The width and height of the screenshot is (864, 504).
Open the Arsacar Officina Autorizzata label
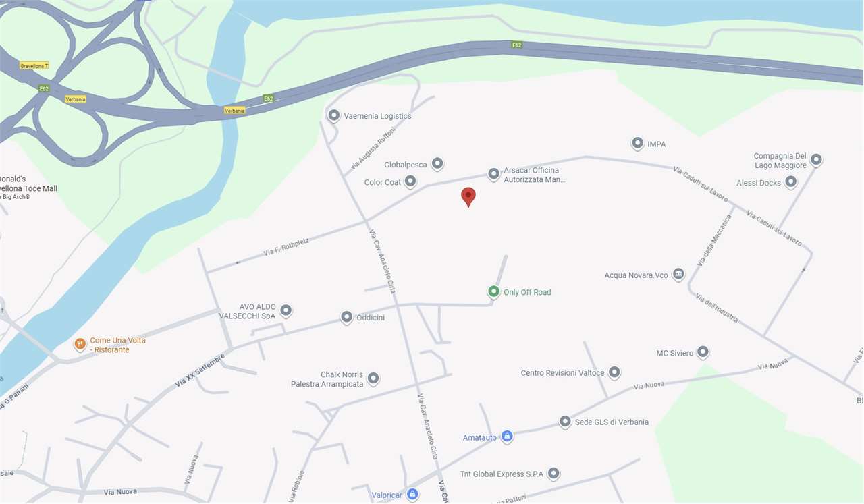coord(535,175)
